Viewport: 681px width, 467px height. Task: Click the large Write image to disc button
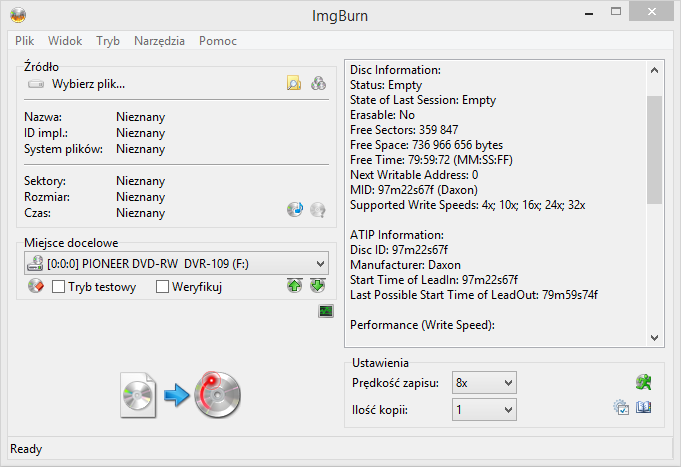(181, 394)
